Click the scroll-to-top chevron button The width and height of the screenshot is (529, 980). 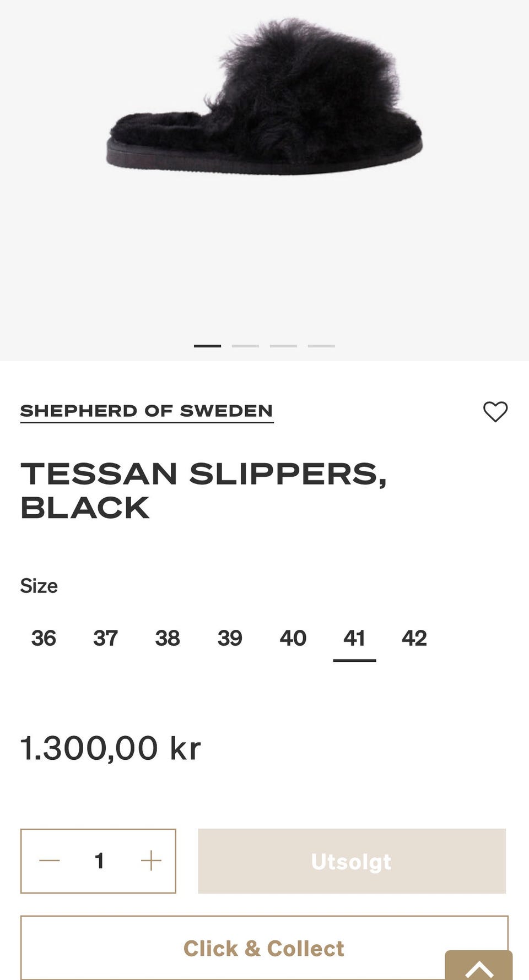click(479, 966)
